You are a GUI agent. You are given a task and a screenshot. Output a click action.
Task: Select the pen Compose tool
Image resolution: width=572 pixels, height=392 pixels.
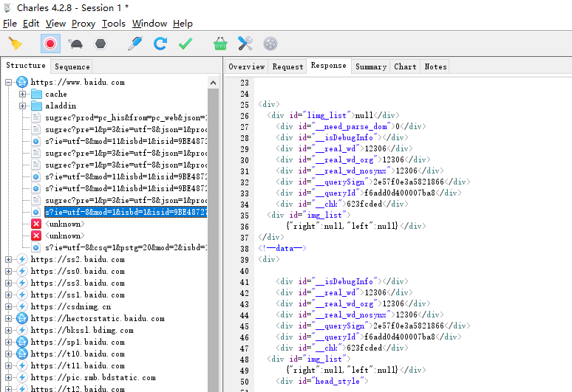click(135, 44)
